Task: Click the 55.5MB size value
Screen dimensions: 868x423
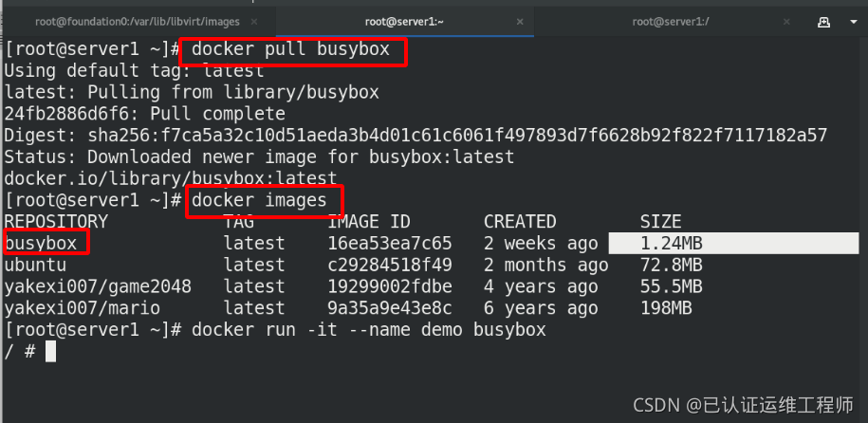Action: pyautogui.click(x=672, y=286)
